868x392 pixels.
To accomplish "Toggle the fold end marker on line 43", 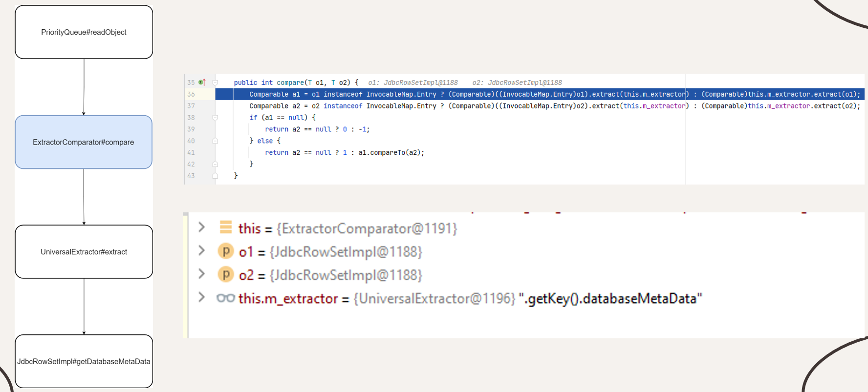I will (215, 176).
